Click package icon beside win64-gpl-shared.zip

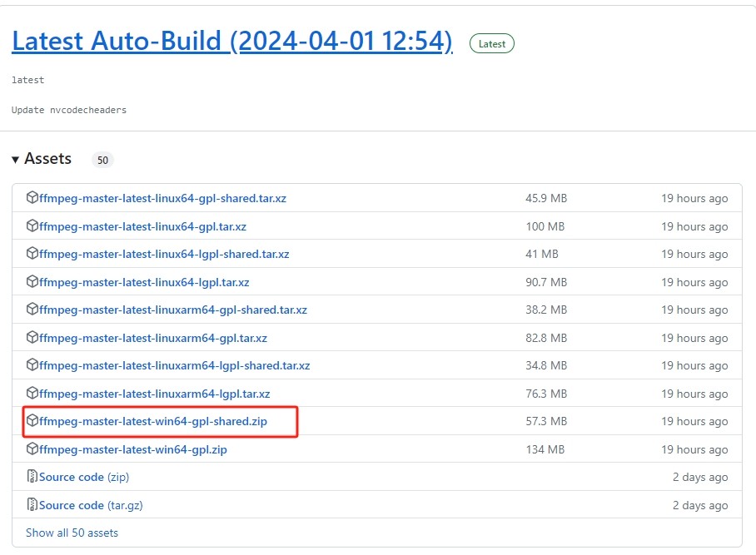click(x=32, y=420)
